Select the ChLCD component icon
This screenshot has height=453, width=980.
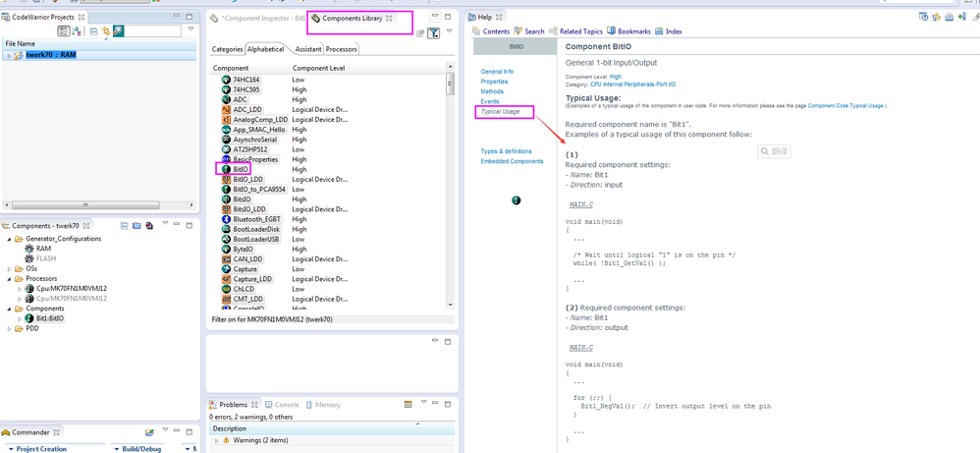(226, 289)
